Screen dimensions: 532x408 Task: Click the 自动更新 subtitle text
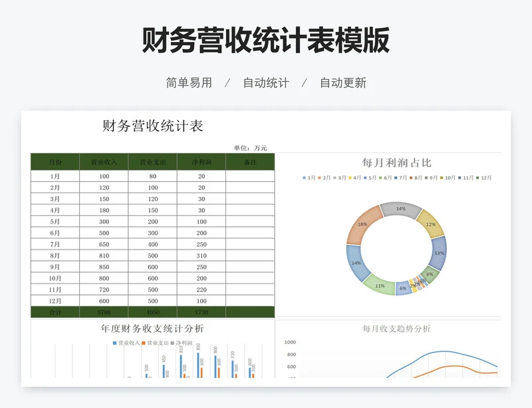(x=343, y=83)
